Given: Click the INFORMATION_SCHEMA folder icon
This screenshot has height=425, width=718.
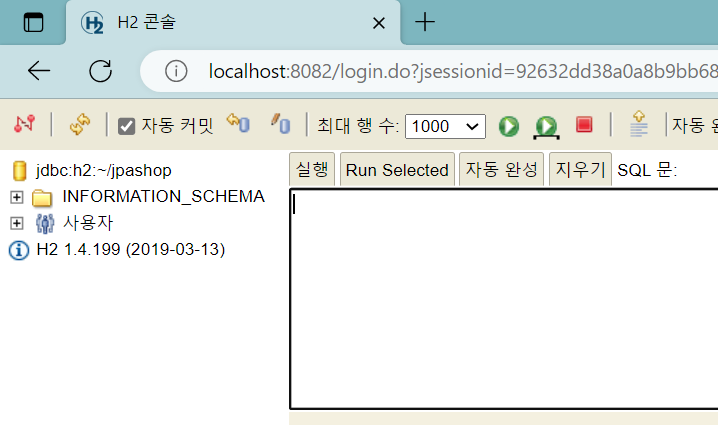Looking at the screenshot, I should tap(42, 198).
